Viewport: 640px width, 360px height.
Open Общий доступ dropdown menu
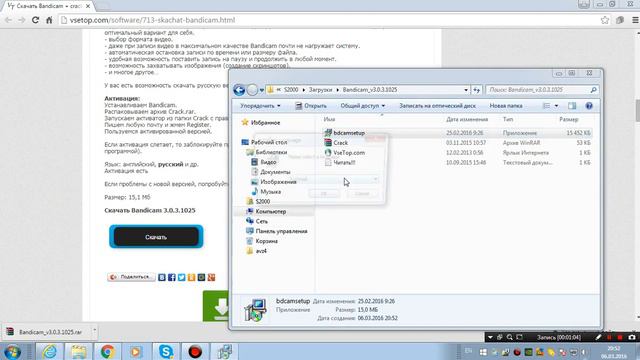[362, 106]
